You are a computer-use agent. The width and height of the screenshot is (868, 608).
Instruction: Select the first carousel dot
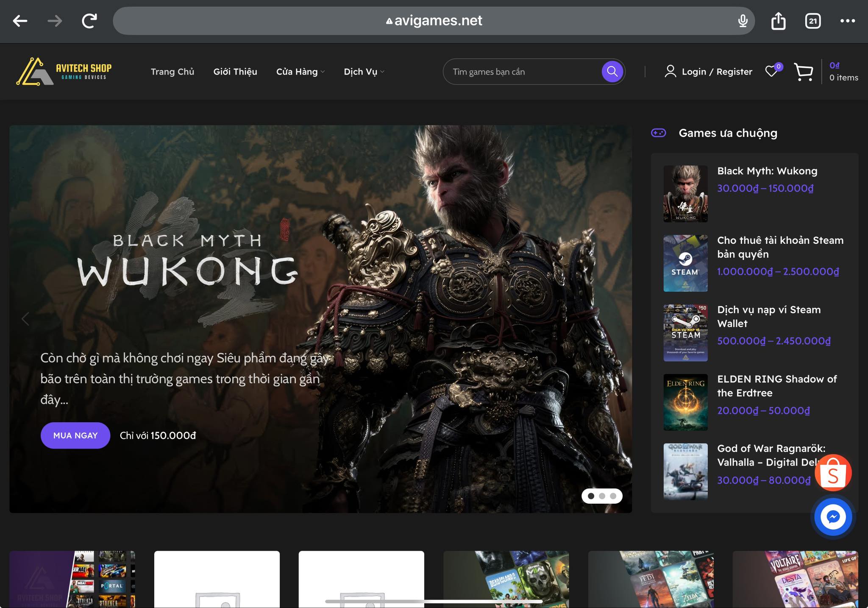tap(591, 496)
